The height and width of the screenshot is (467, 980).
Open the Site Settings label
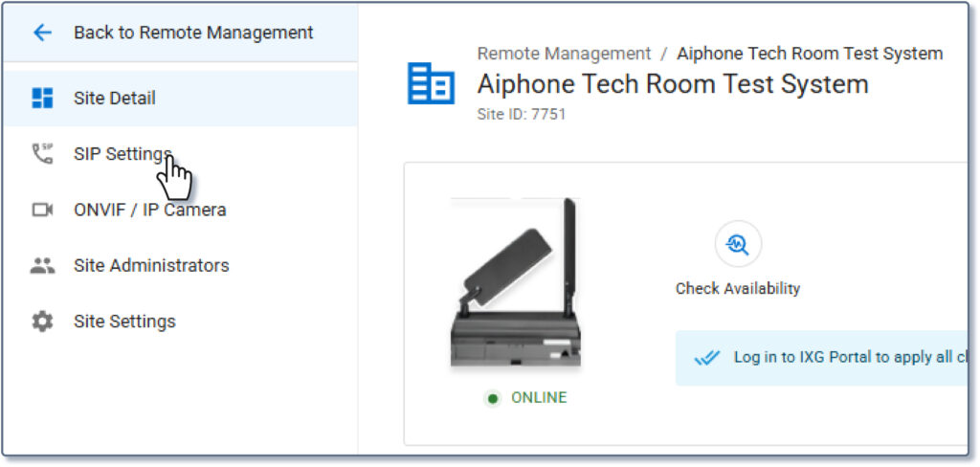click(x=124, y=322)
